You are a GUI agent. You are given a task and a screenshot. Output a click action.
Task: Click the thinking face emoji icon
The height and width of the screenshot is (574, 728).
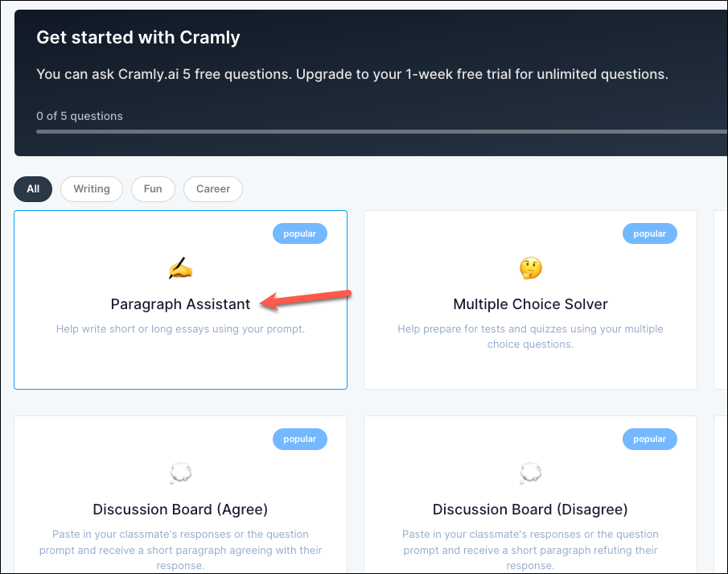[x=530, y=268]
